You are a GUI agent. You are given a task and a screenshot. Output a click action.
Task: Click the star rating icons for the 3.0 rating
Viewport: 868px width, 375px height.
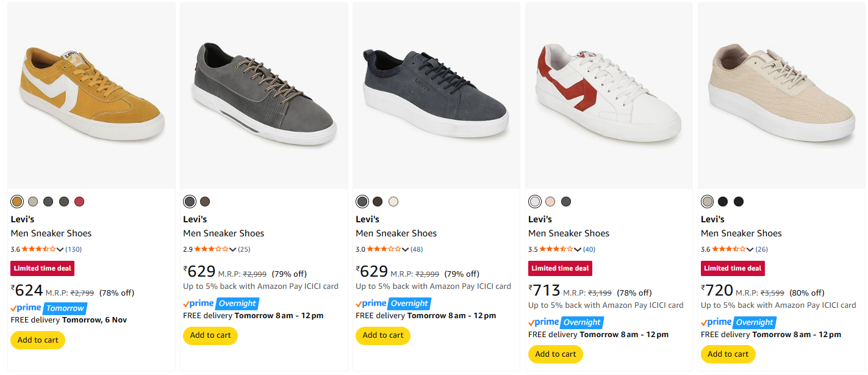384,249
